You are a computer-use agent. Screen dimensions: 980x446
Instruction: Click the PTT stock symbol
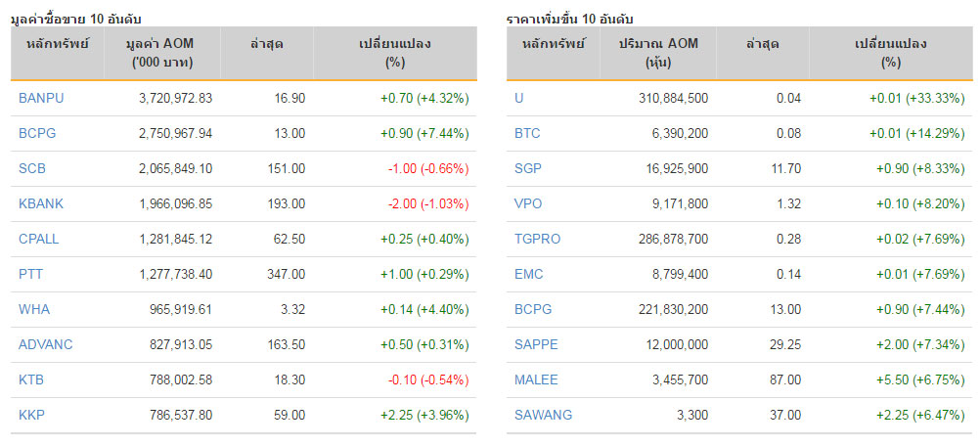pos(31,274)
